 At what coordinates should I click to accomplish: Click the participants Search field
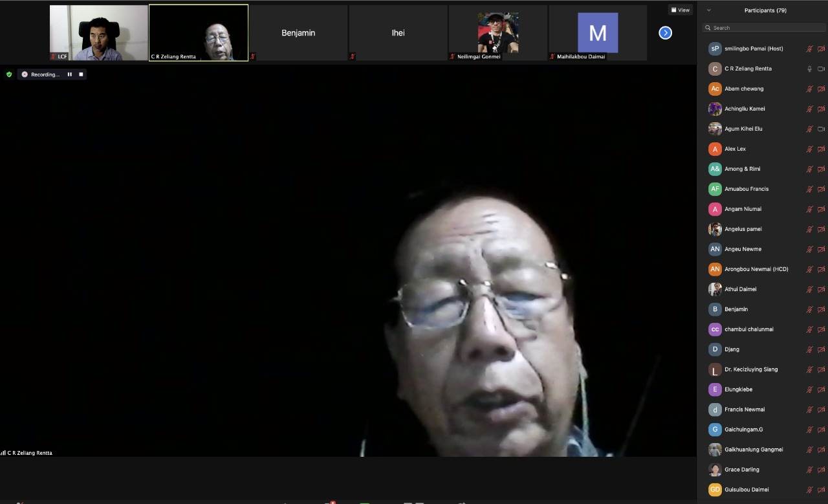pyautogui.click(x=763, y=28)
